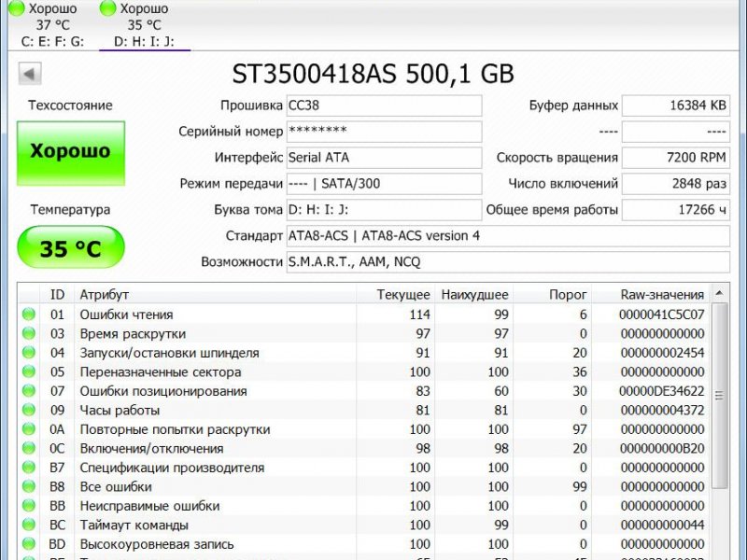This screenshot has height=560, width=747.
Task: Select the Включения/отключения row
Action: (364, 448)
